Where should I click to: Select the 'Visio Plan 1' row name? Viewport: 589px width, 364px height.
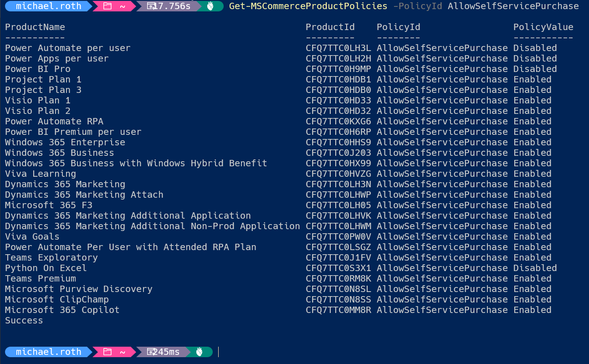(x=38, y=100)
